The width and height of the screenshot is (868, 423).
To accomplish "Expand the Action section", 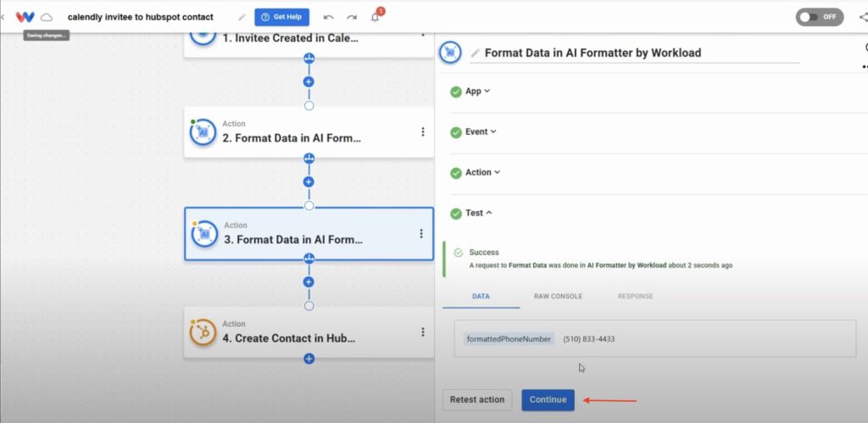I will [x=482, y=172].
